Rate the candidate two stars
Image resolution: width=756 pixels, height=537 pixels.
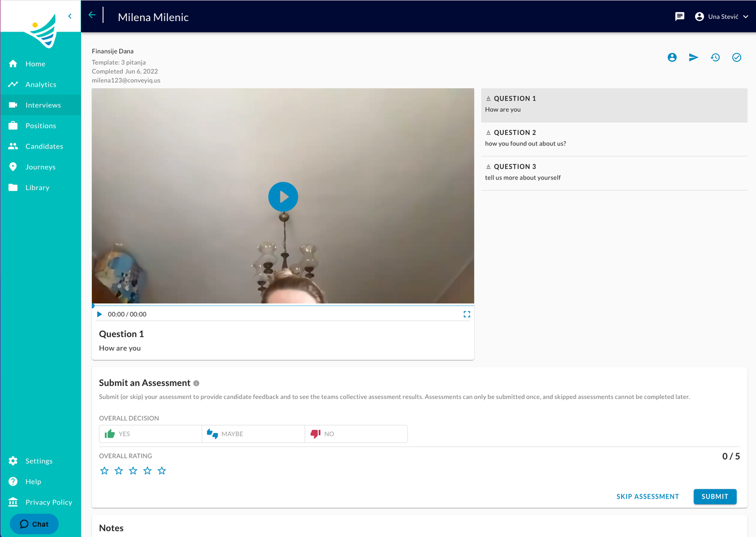pos(119,471)
